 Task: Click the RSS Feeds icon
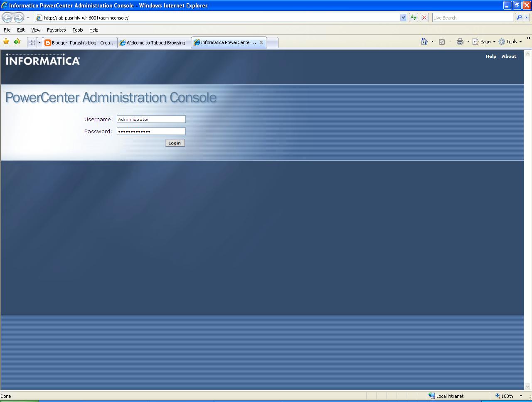442,42
